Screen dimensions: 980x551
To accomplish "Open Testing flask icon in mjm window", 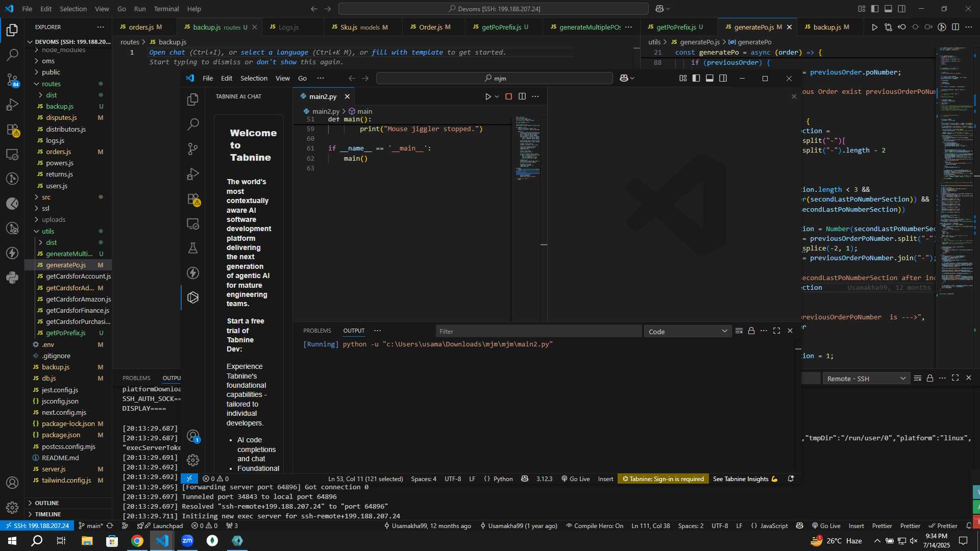I will [193, 248].
